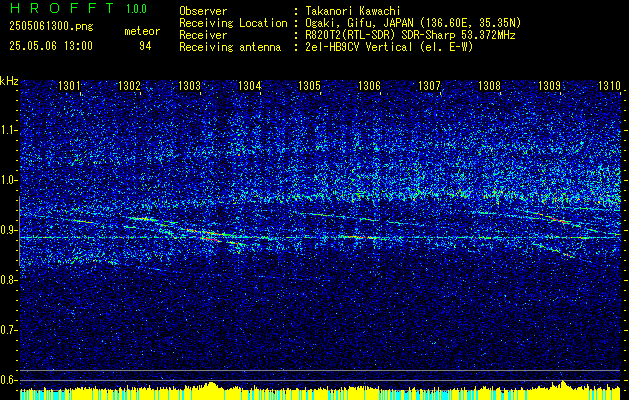Image resolution: width=629 pixels, height=400 pixels.
Task: Click time marker 1308
Action: pyautogui.click(x=489, y=85)
